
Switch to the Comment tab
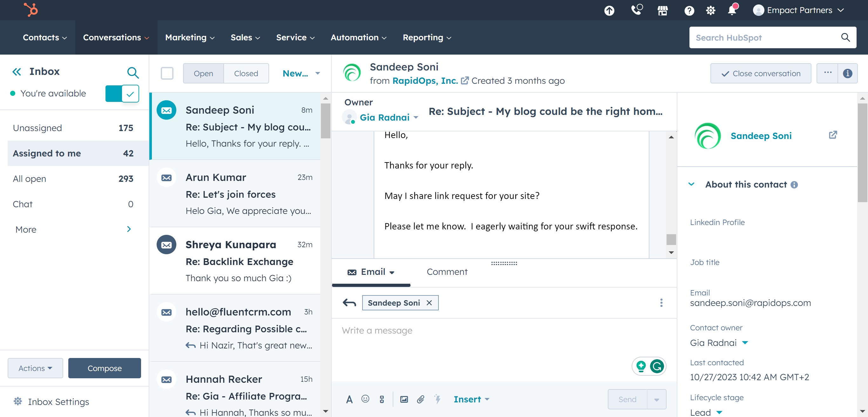(x=447, y=272)
